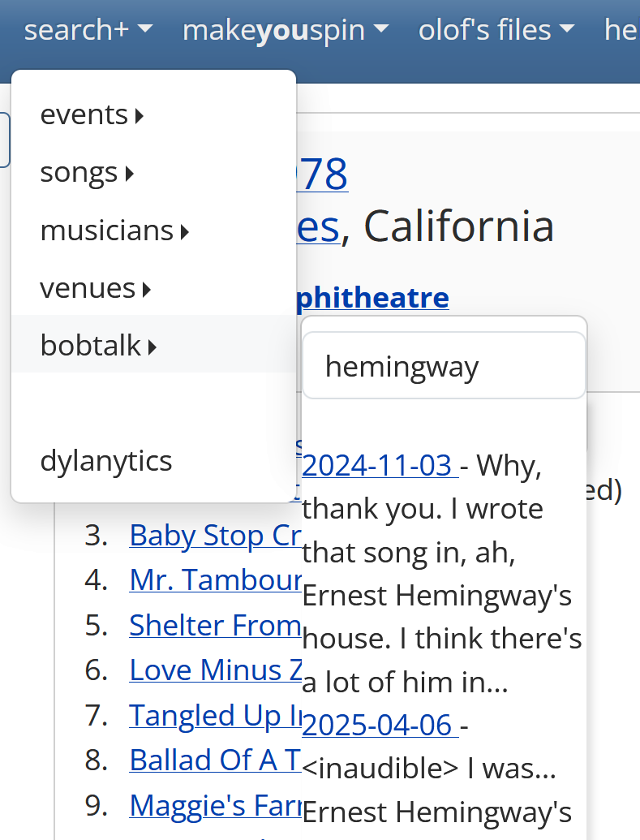Select the bobtalk menu entry

[98, 346]
